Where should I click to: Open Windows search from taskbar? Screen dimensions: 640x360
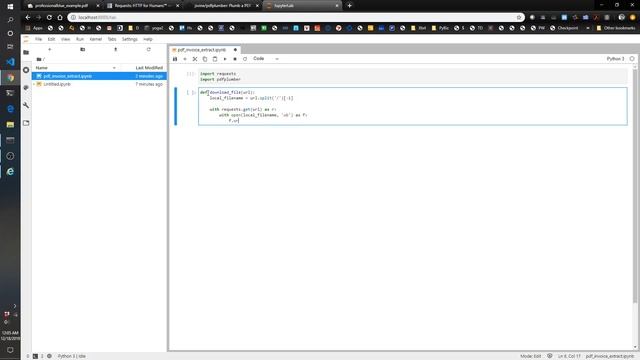(10, 20)
